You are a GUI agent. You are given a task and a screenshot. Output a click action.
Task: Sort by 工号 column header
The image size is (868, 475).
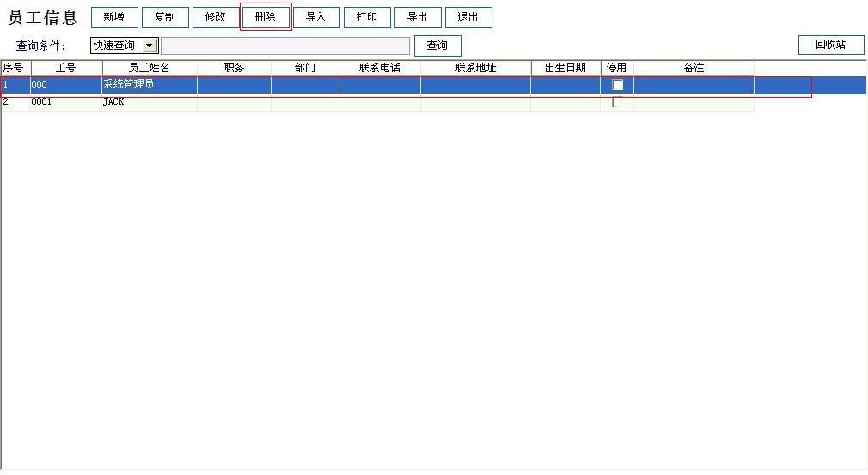pyautogui.click(x=66, y=68)
